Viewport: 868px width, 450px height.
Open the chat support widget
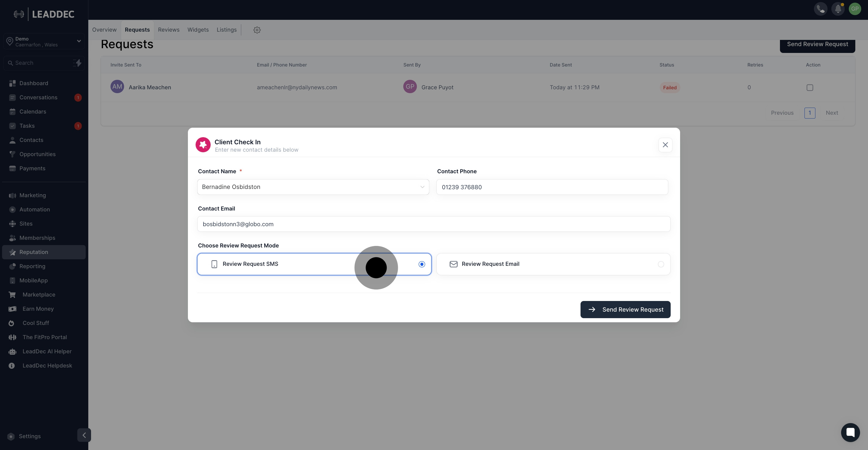(x=850, y=432)
